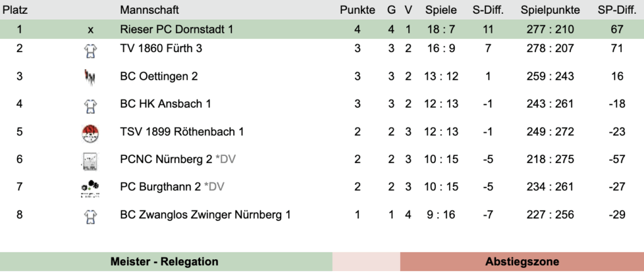This screenshot has height=273, width=644.
Task: Click the green Meister - Relegation legend
Action: (x=164, y=262)
